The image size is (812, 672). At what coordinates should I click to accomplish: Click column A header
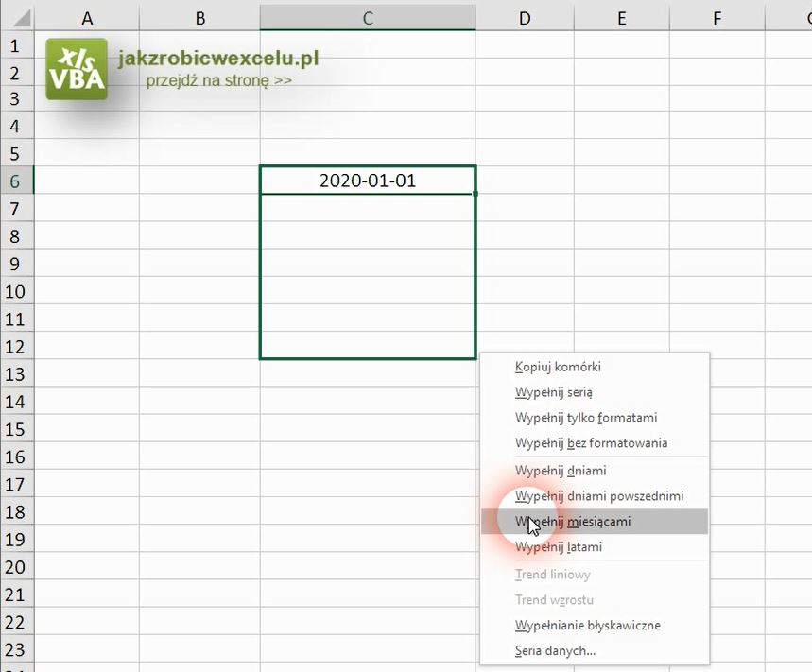click(x=87, y=17)
